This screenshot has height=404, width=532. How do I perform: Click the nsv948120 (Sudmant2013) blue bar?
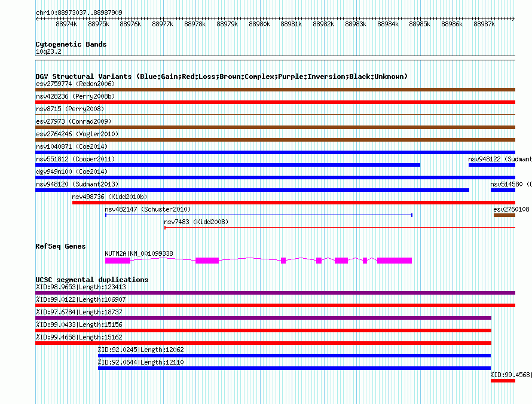pos(252,190)
